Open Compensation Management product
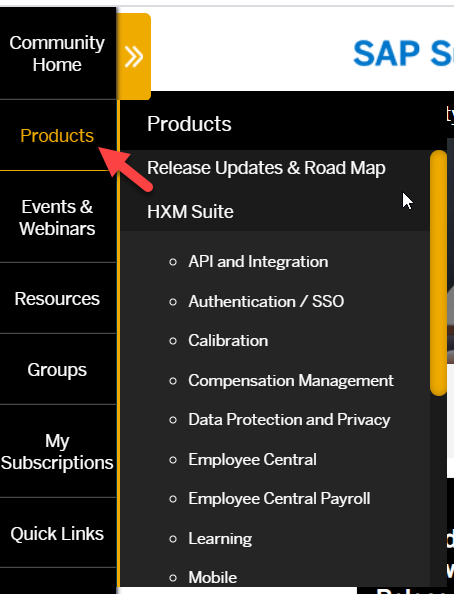The image size is (454, 594). point(291,380)
